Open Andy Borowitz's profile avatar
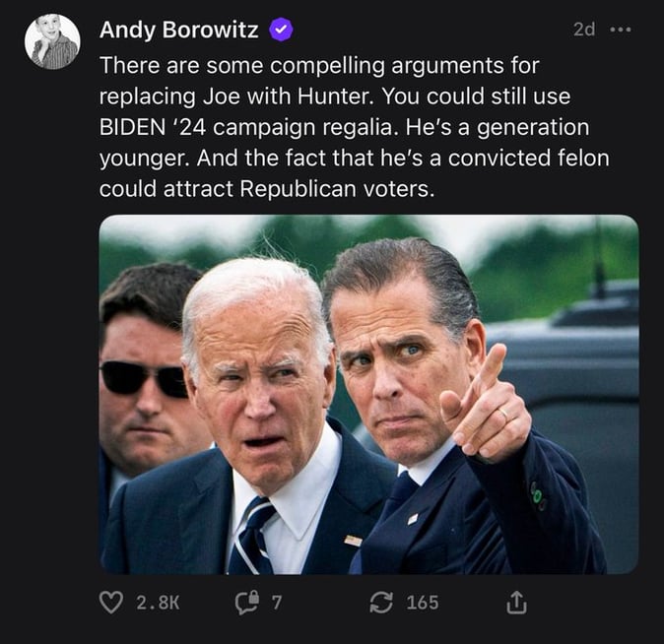664x644 pixels. point(52,41)
